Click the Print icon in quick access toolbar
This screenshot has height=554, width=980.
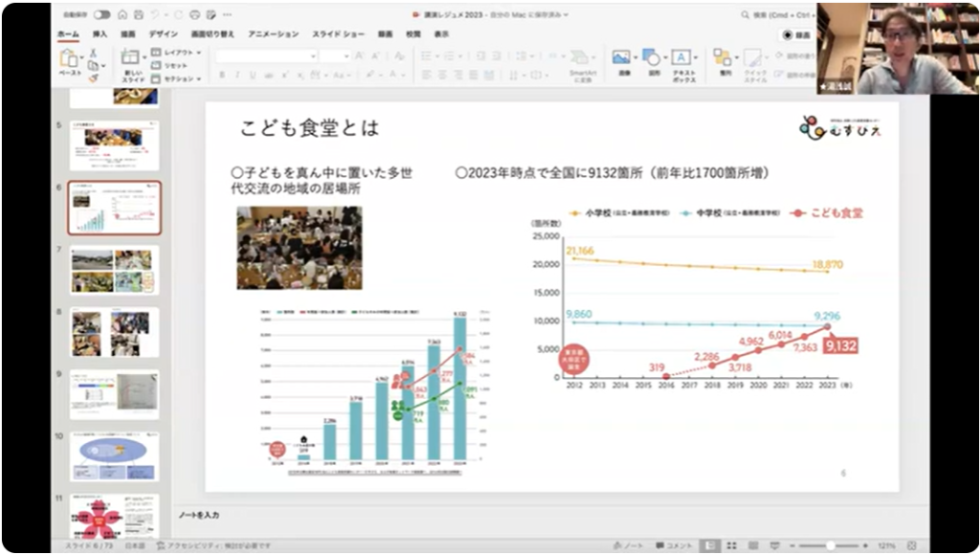point(195,14)
